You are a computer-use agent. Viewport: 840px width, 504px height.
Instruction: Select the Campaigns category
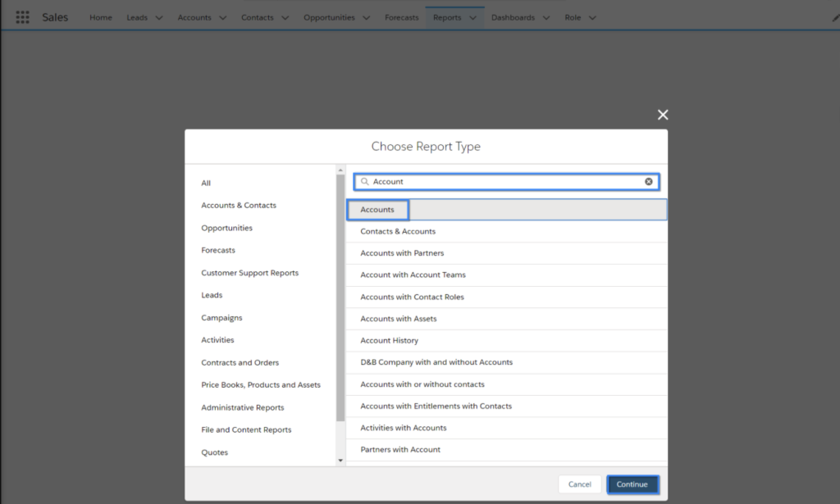(x=221, y=318)
